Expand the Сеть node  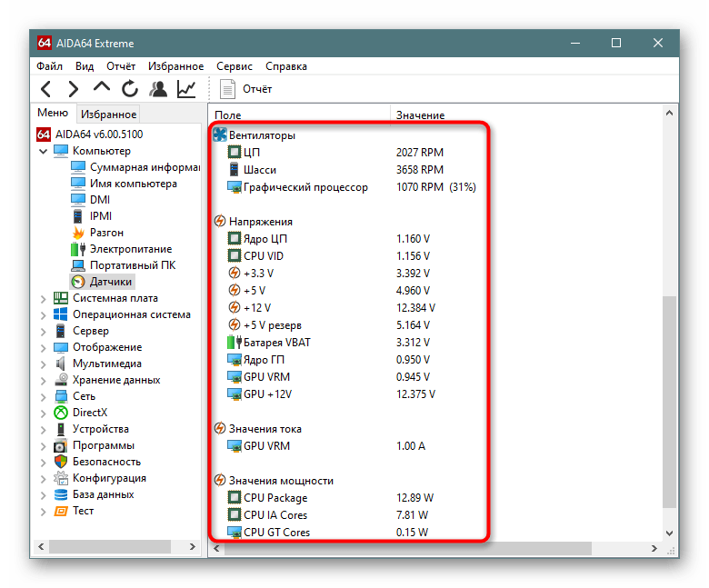pos(43,397)
